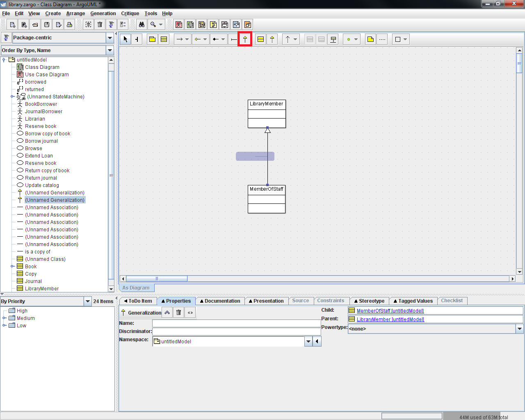This screenshot has width=525, height=420.
Task: Delete the generalization using the properties trash icon
Action: (x=178, y=313)
